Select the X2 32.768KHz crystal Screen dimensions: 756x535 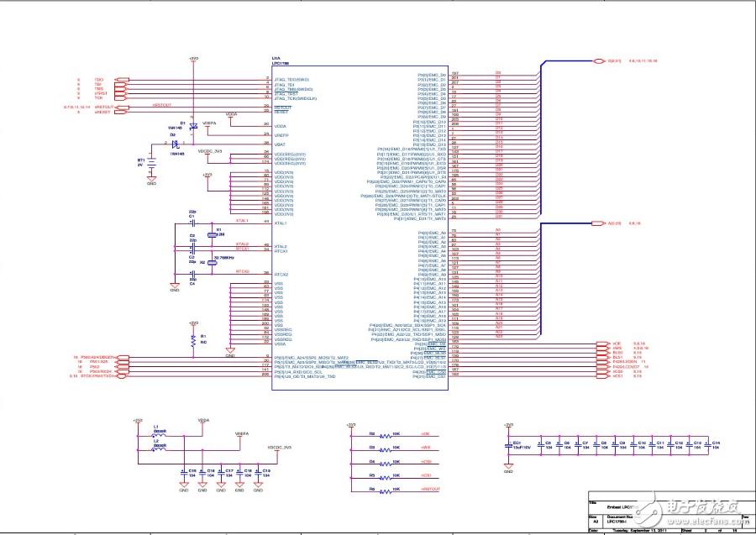pos(212,263)
